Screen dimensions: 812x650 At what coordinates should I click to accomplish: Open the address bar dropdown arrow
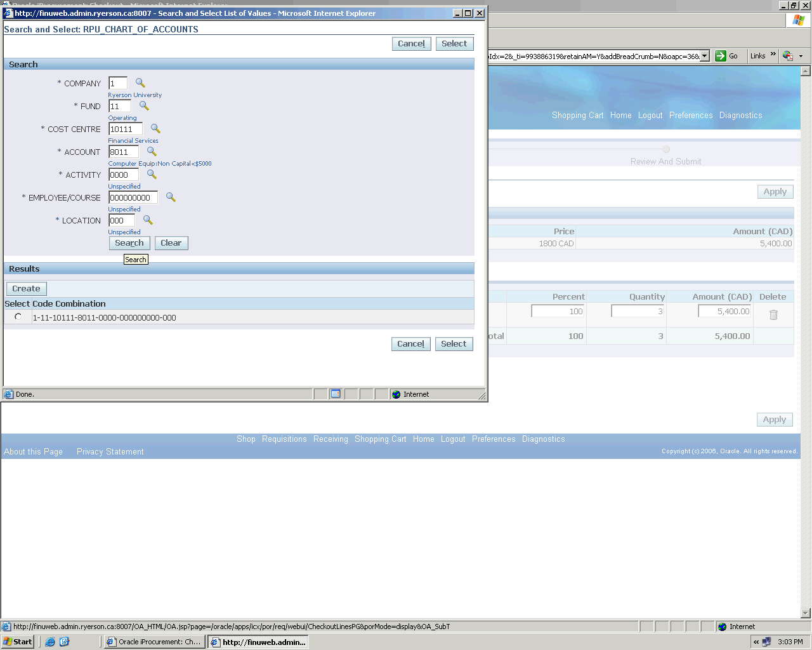click(x=704, y=56)
